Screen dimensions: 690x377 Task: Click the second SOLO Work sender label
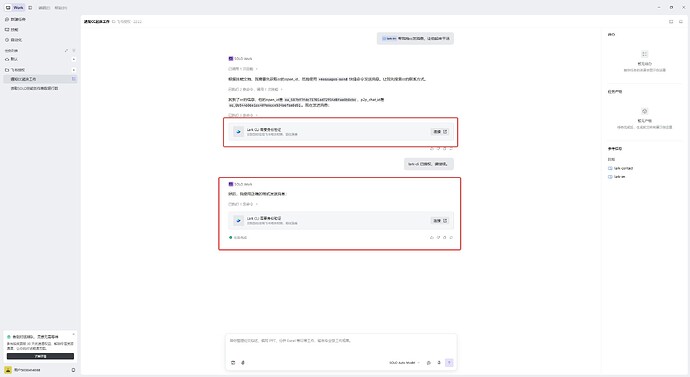click(240, 184)
